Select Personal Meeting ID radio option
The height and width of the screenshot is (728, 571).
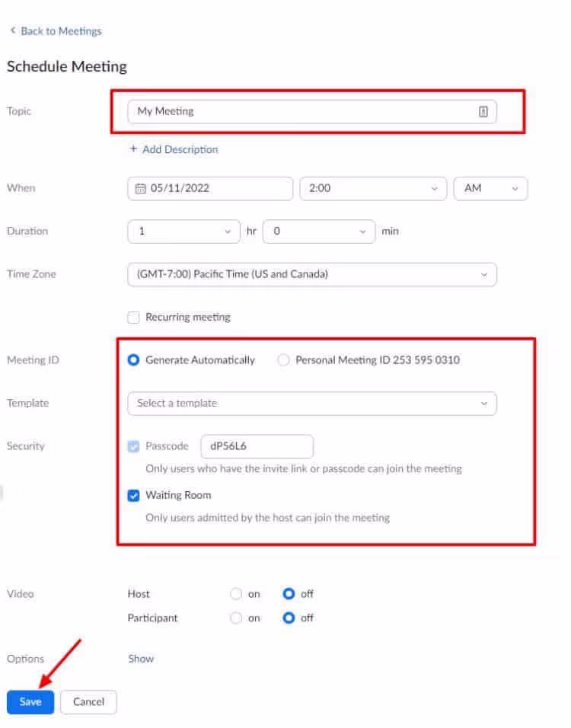pos(283,360)
